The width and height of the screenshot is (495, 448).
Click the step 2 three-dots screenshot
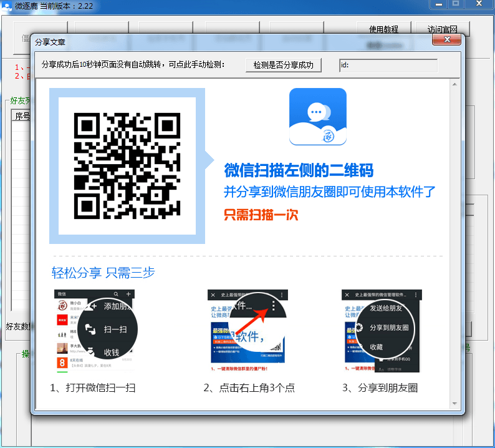coord(248,331)
